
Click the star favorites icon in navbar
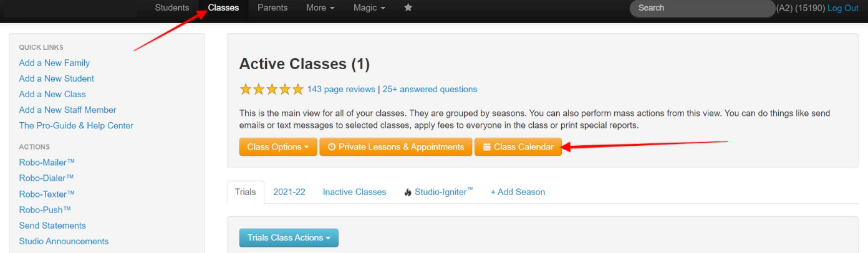click(x=408, y=8)
